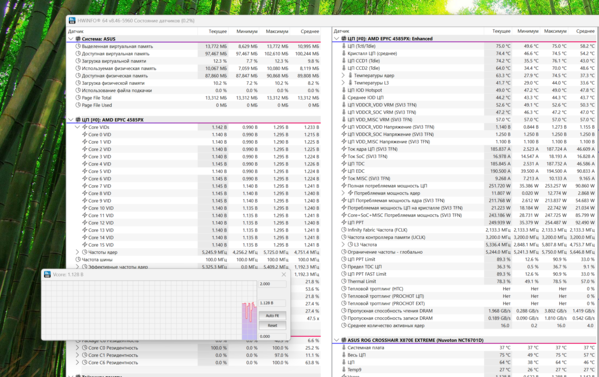Expand Потребляемая мощность ядер group
The height and width of the screenshot is (377, 599).
[343, 193]
